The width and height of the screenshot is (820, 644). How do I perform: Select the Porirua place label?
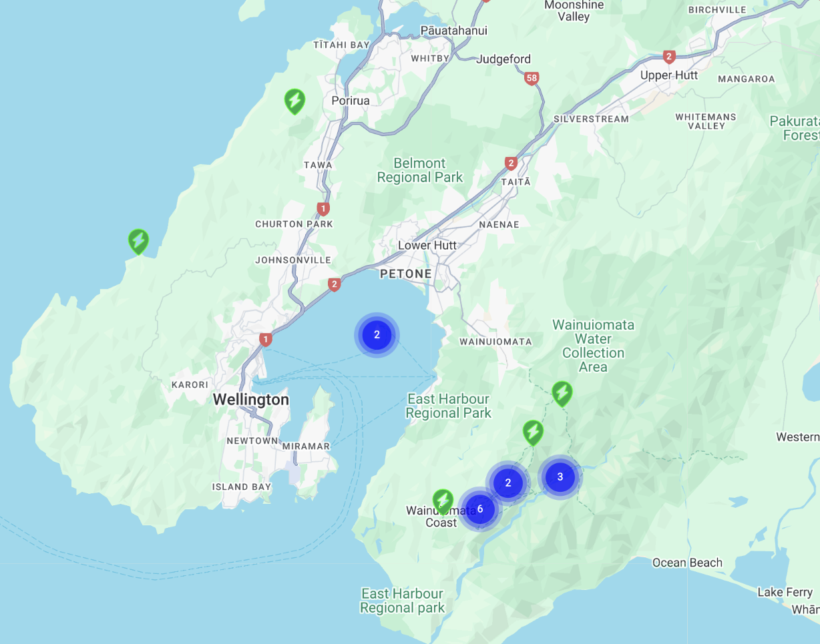351,101
